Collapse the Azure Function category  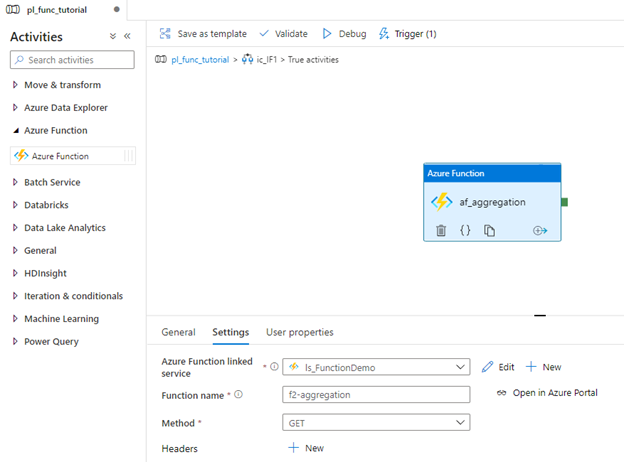(16, 130)
